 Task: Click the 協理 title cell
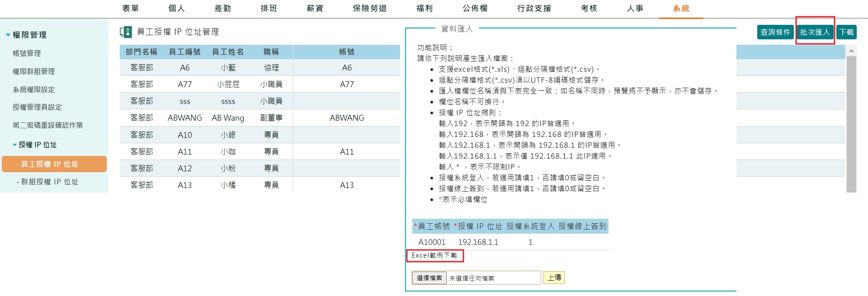[x=271, y=68]
